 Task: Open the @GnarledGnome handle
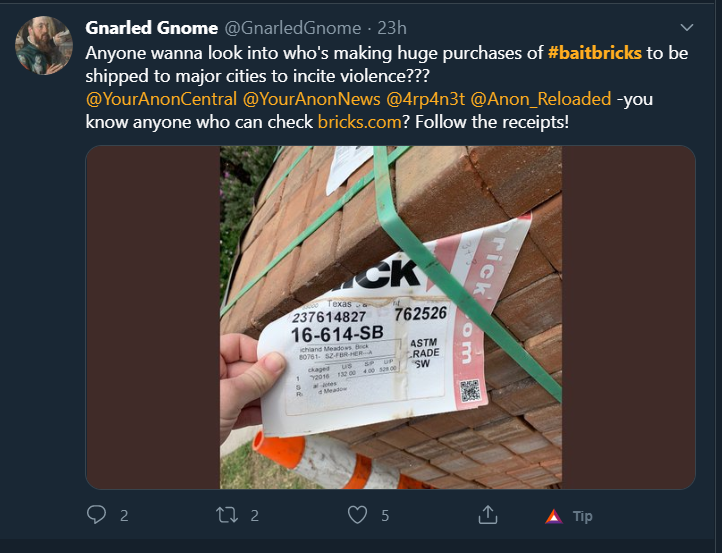(x=293, y=28)
